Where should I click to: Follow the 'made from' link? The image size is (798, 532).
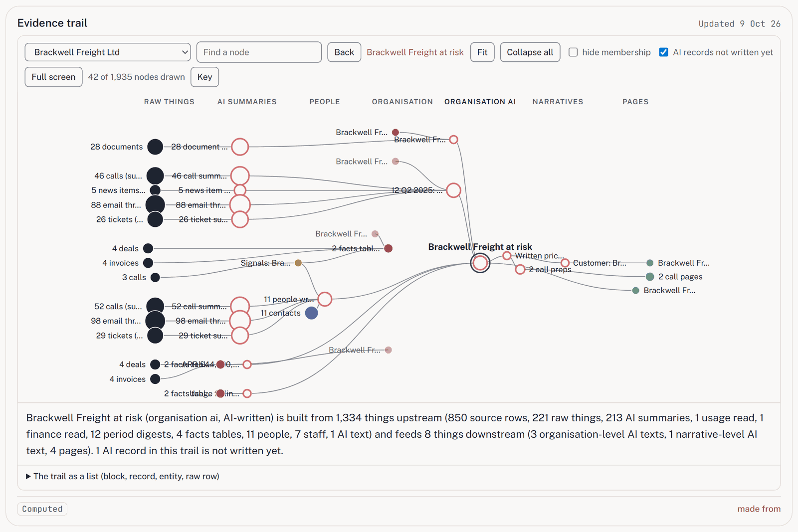[x=759, y=509]
